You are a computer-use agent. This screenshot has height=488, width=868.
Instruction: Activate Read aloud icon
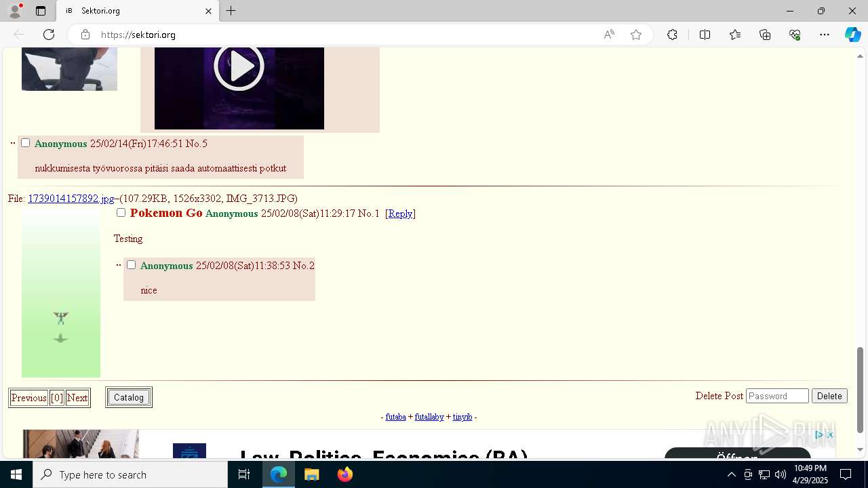[609, 35]
